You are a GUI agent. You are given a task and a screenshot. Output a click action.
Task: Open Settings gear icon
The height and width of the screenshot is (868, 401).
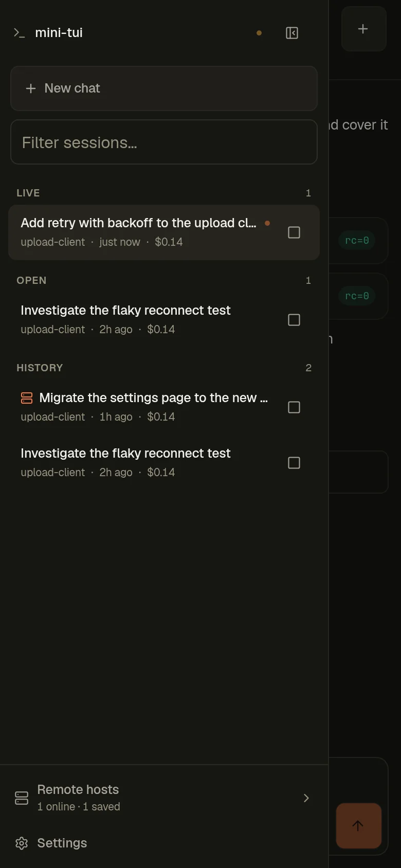point(22,843)
